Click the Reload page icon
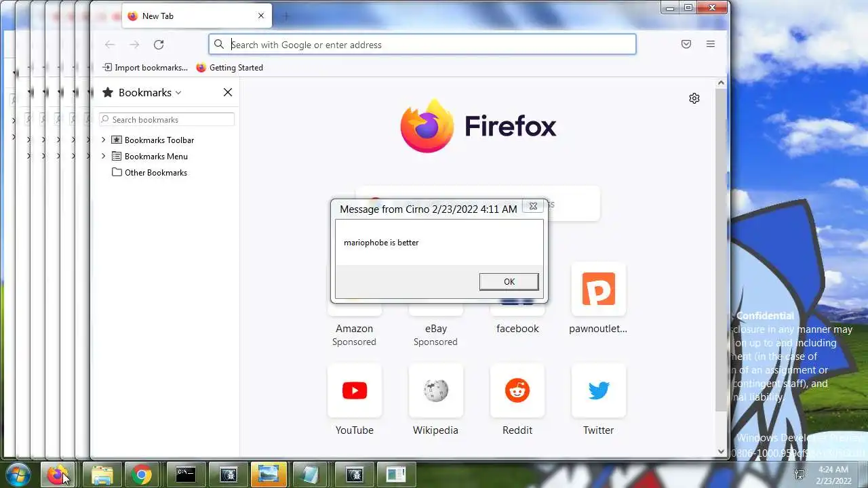Image resolution: width=868 pixels, height=488 pixels. click(x=159, y=45)
